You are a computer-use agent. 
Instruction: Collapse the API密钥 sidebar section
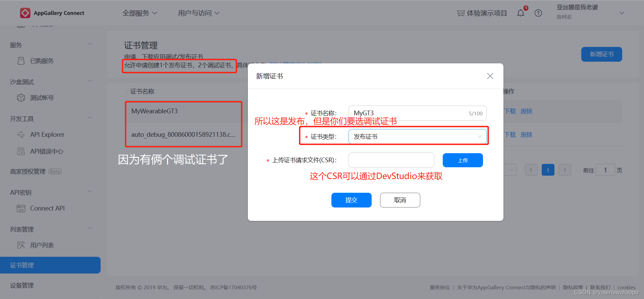pos(90,192)
